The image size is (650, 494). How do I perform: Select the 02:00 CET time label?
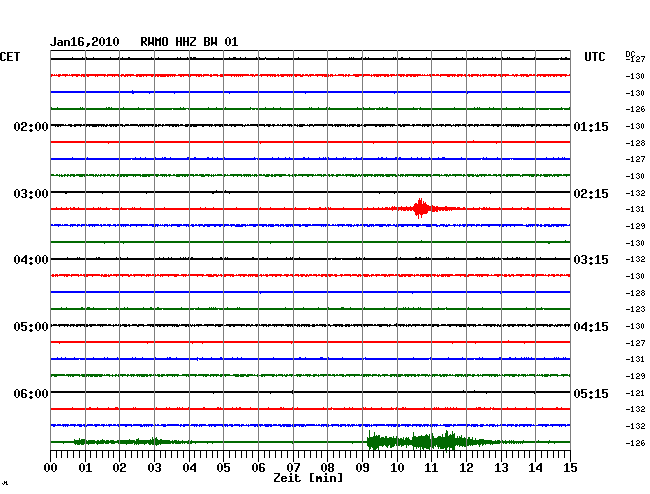click(31, 126)
